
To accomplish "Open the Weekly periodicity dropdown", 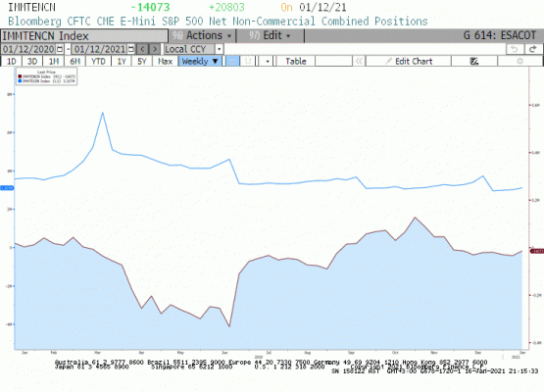I will 200,61.
